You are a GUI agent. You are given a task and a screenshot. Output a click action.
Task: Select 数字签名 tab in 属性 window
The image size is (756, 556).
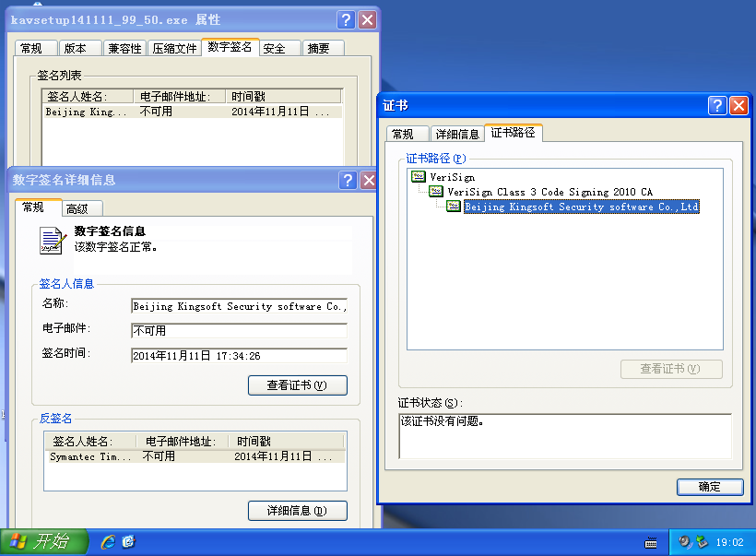[230, 47]
